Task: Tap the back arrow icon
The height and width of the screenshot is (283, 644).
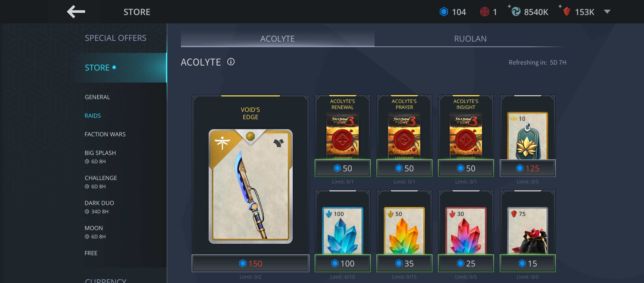Action: coord(76,12)
